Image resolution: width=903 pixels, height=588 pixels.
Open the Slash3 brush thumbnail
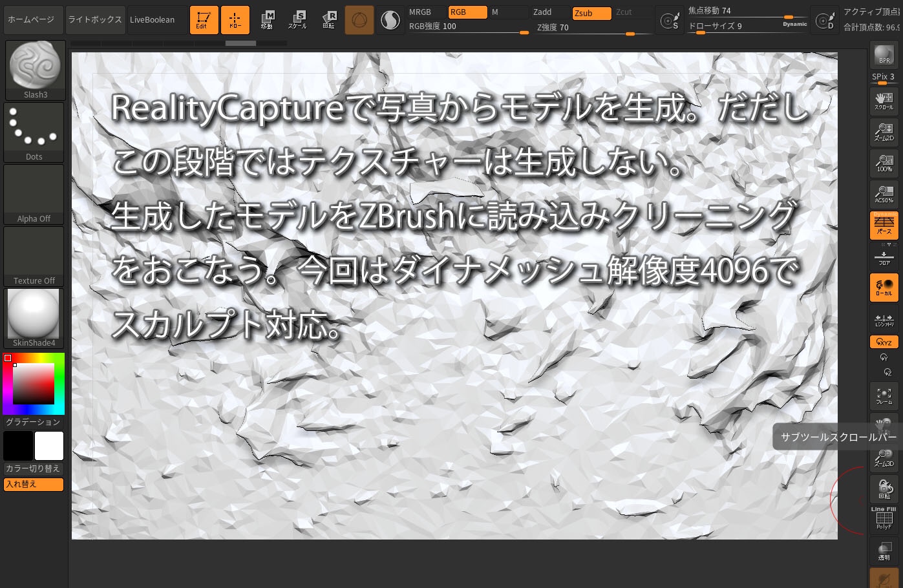point(35,70)
